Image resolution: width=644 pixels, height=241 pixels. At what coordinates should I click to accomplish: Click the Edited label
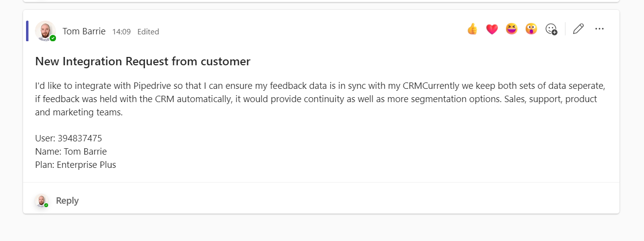click(x=148, y=32)
